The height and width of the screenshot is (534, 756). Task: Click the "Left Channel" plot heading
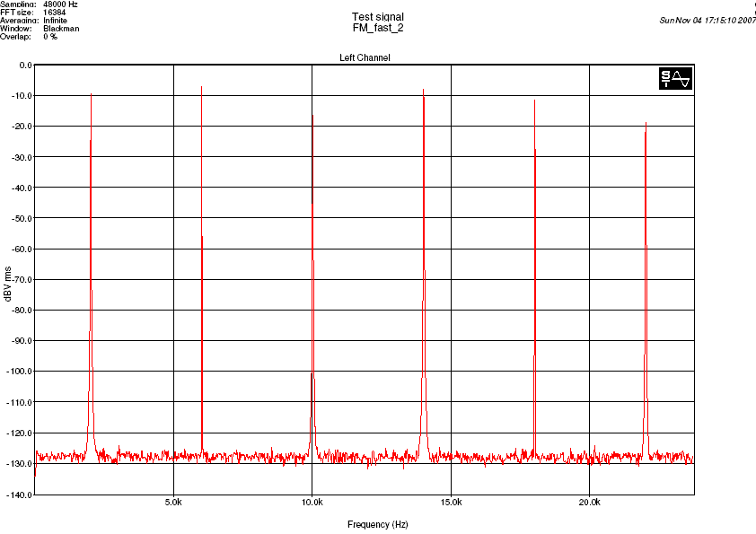365,57
